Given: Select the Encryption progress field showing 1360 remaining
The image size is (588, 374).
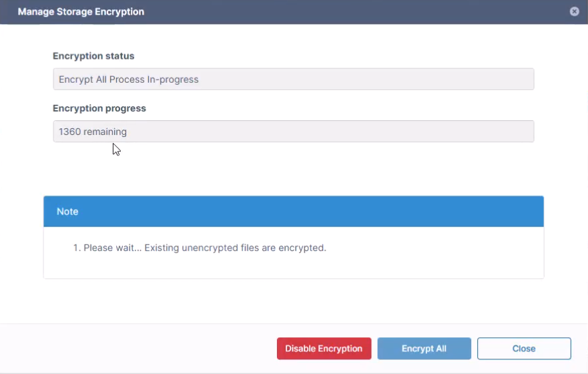Looking at the screenshot, I should point(293,132).
